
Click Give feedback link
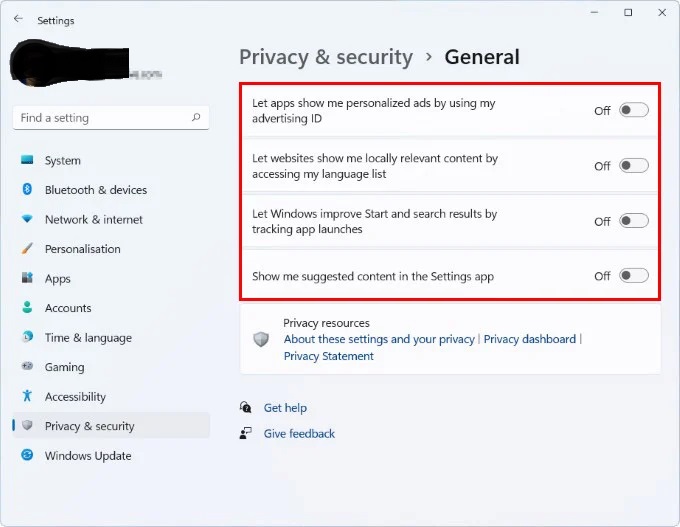pos(299,433)
